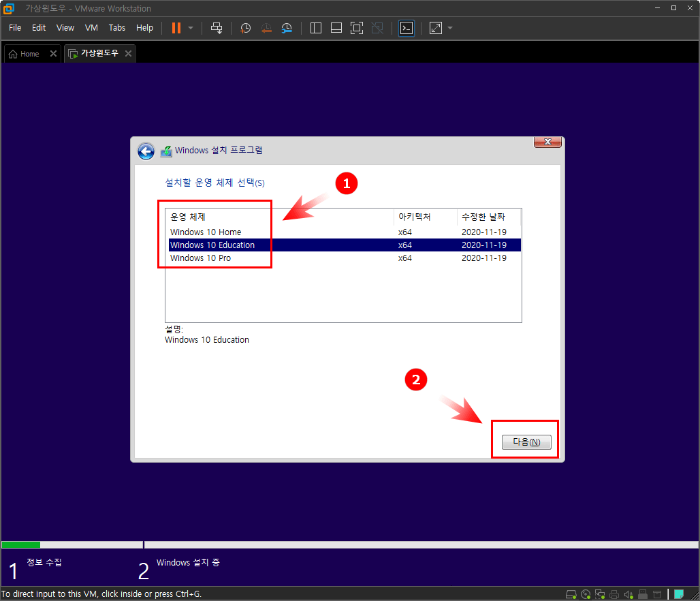Click the Unity mode icon
700x601 pixels.
tap(377, 28)
